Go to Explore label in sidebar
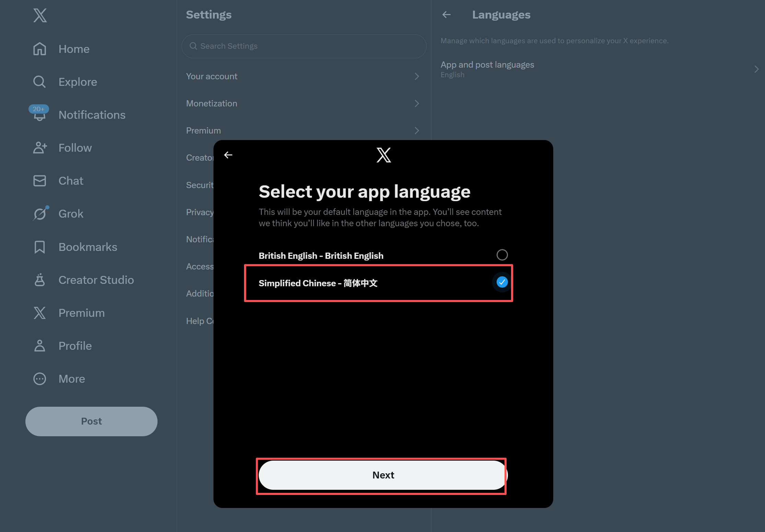 78,82
